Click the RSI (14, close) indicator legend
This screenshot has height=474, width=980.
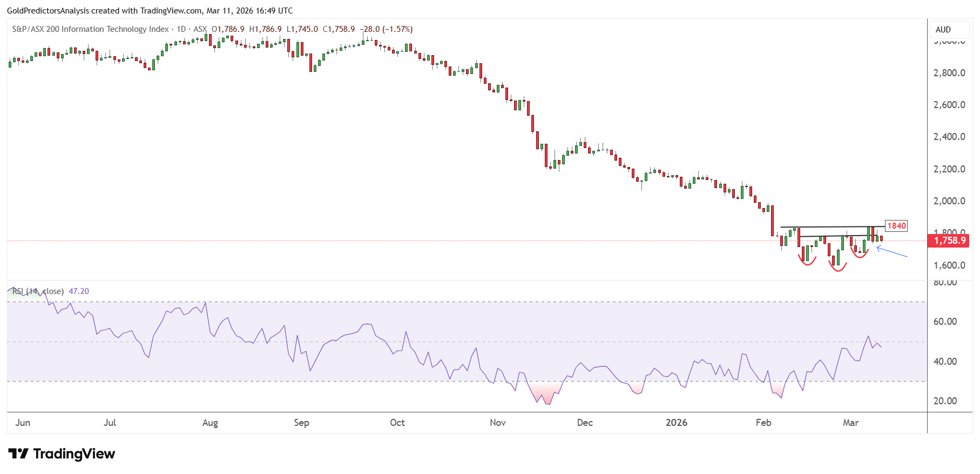click(x=38, y=291)
